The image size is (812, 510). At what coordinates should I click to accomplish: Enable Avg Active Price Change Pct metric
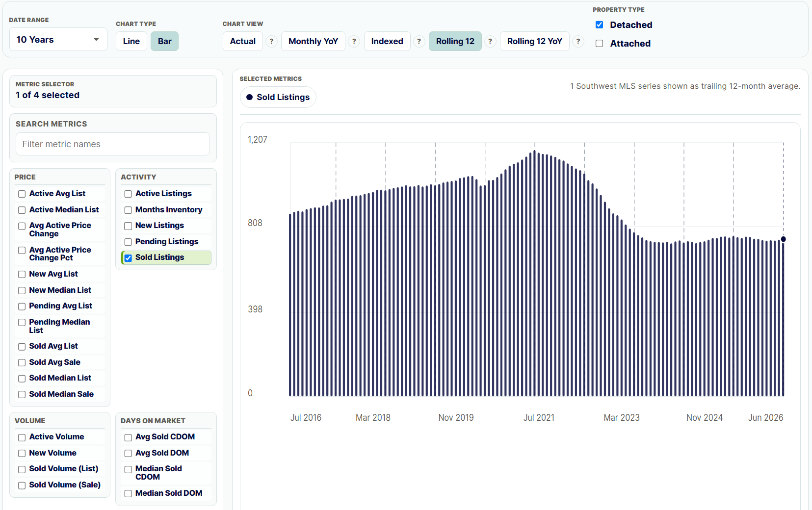point(22,251)
